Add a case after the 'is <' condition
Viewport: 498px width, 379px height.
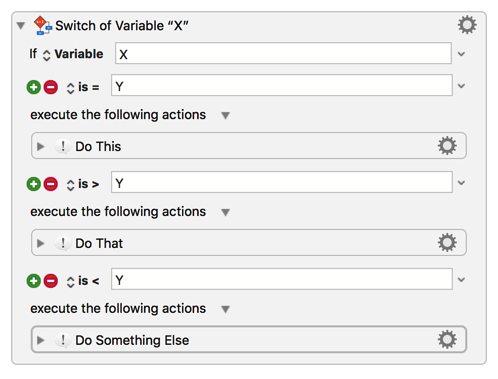[34, 281]
